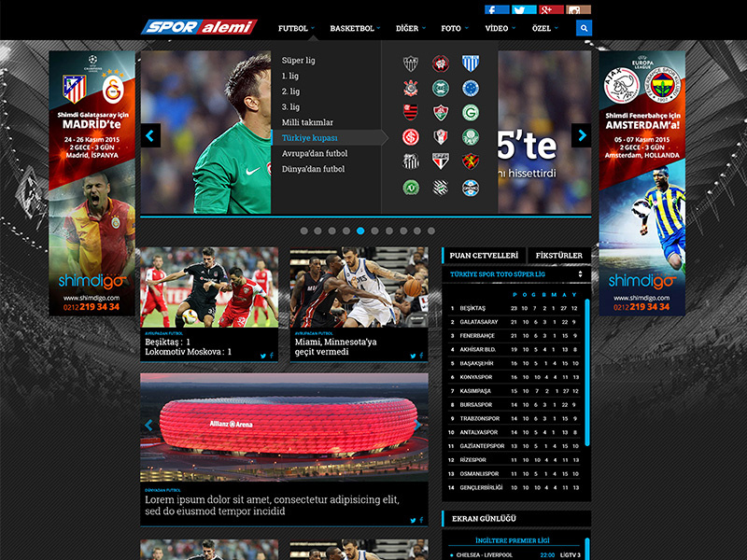Jump to the first slider dot
747x560 pixels.
point(304,231)
